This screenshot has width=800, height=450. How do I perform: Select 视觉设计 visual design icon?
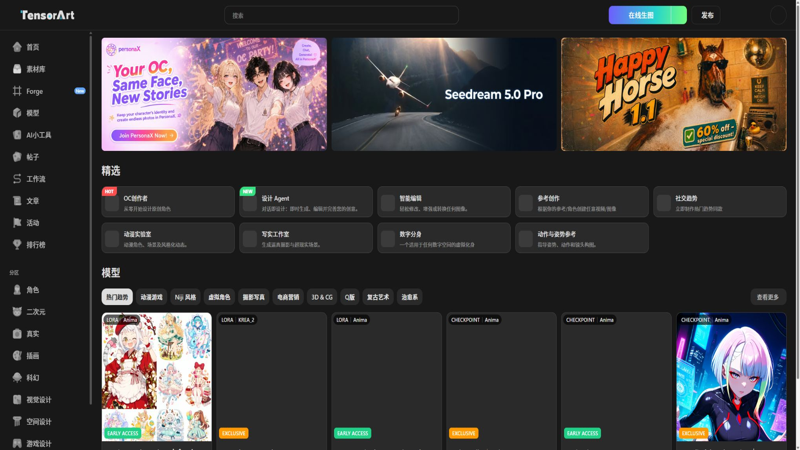pyautogui.click(x=17, y=399)
